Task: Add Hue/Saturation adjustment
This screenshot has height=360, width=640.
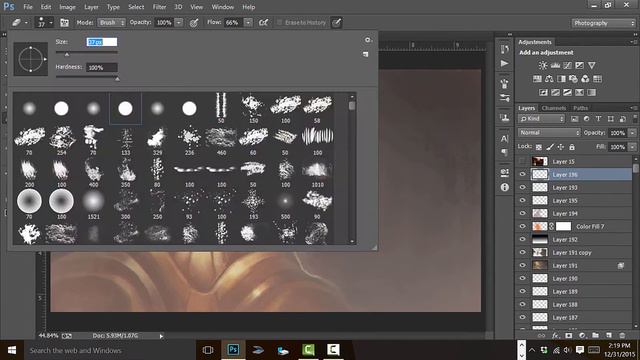Action: click(537, 79)
